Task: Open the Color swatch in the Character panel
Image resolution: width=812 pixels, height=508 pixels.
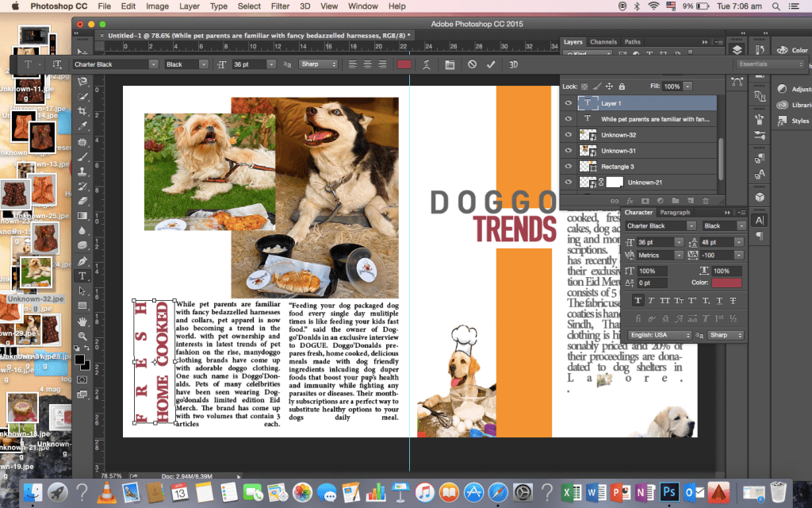Action: pos(726,283)
